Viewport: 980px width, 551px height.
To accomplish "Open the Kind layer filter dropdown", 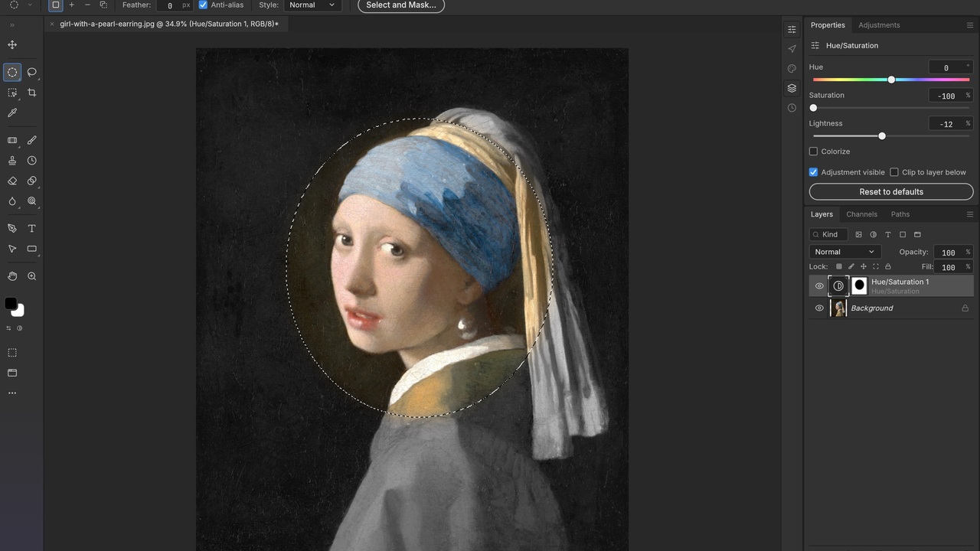I will (828, 234).
